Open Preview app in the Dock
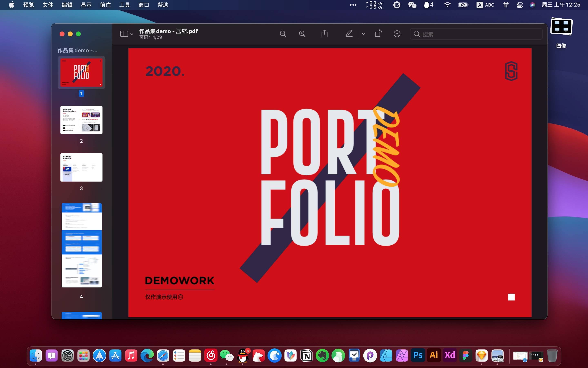Image resolution: width=588 pixels, height=368 pixels. [x=497, y=356]
